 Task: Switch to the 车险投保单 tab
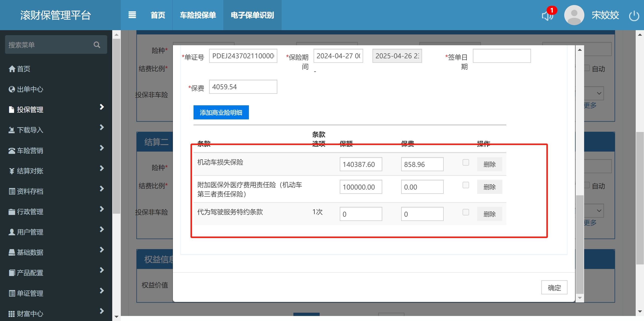(198, 15)
